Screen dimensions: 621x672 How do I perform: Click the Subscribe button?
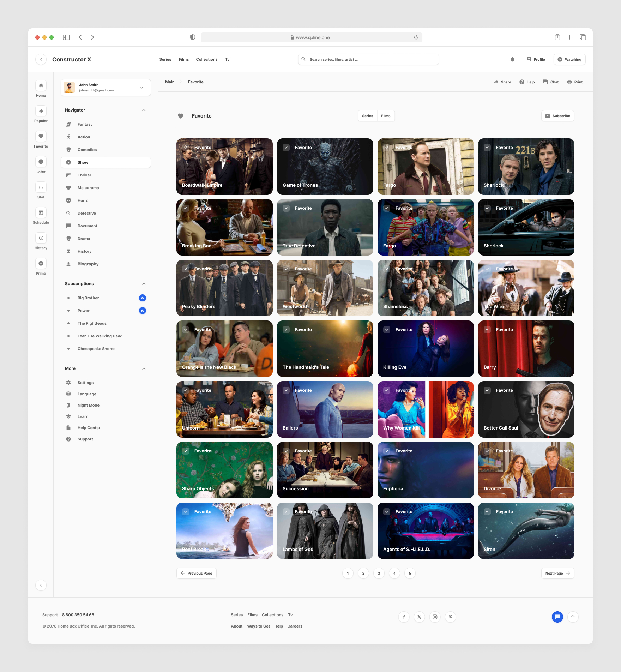click(557, 116)
